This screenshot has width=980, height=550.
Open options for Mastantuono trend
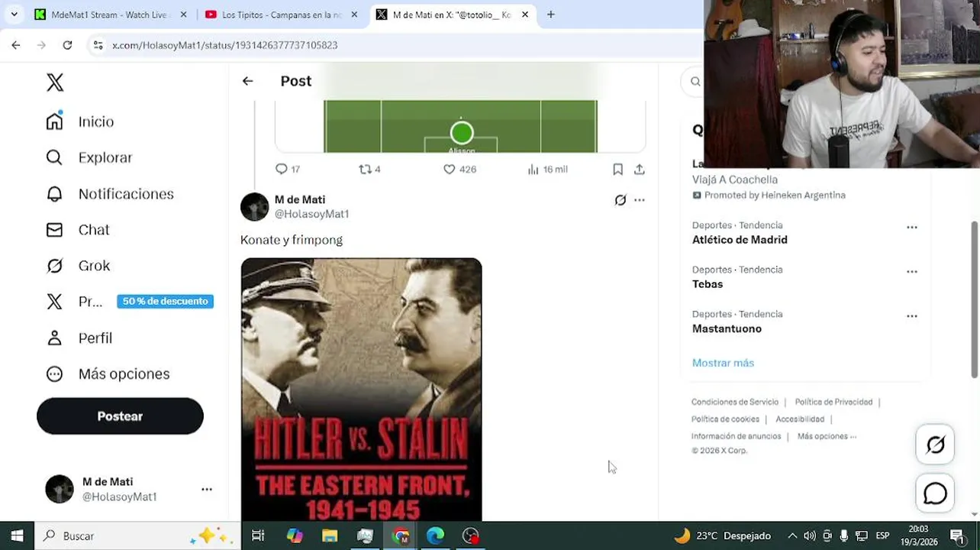point(912,315)
